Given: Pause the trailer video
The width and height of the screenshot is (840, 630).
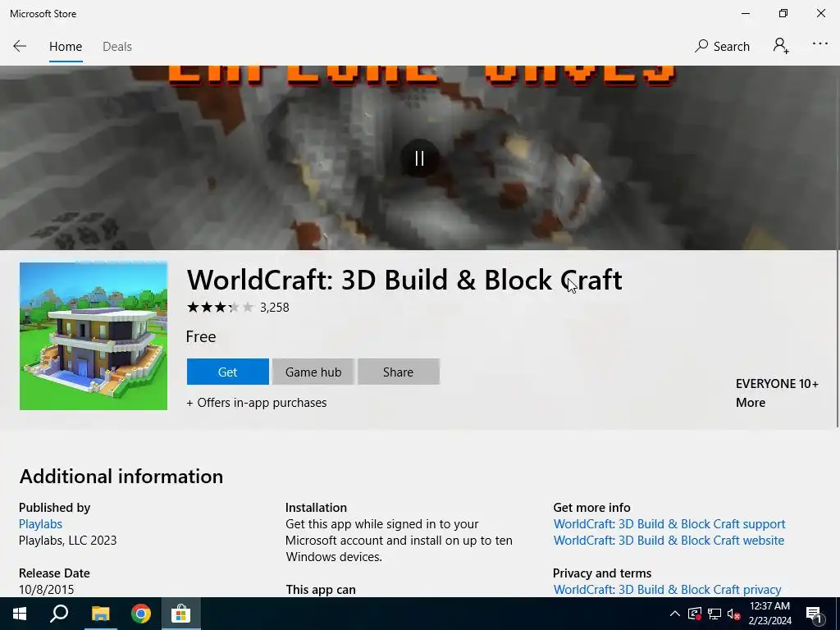Looking at the screenshot, I should (419, 158).
